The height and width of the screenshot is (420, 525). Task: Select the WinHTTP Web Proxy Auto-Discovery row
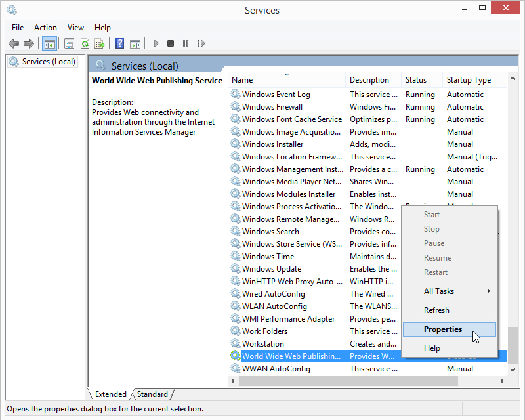[315, 281]
